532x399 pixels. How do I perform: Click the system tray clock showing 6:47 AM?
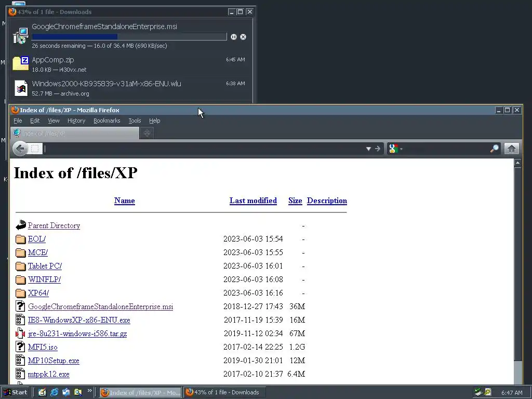pyautogui.click(x=512, y=393)
